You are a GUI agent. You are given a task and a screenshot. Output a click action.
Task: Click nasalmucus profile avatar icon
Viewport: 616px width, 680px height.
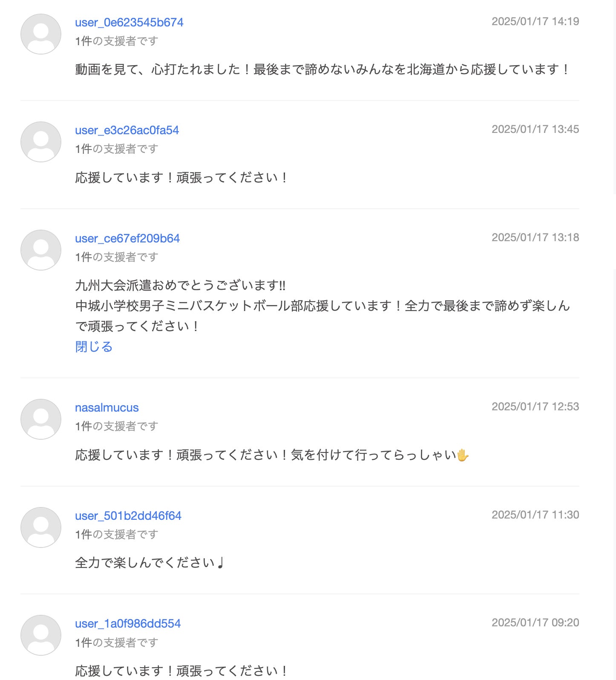[x=41, y=419]
